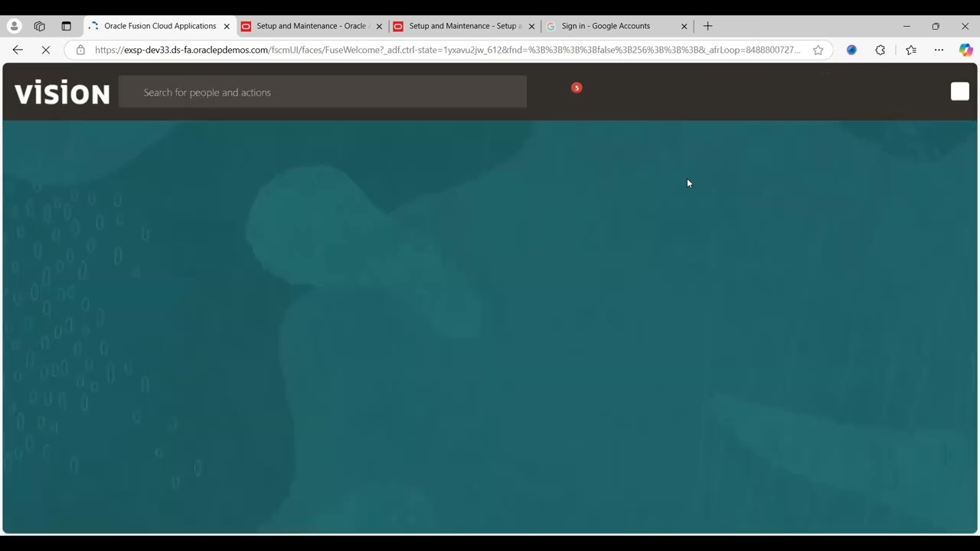This screenshot has height=551, width=980.
Task: Open the tab actions menu icon
Action: 66,26
